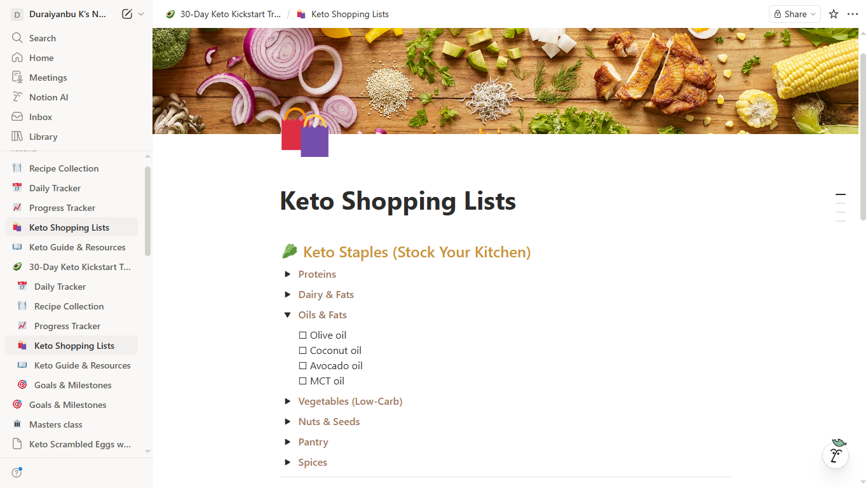Open the three-dot page options menu
Screen dimensions: 868x488
coord(853,14)
